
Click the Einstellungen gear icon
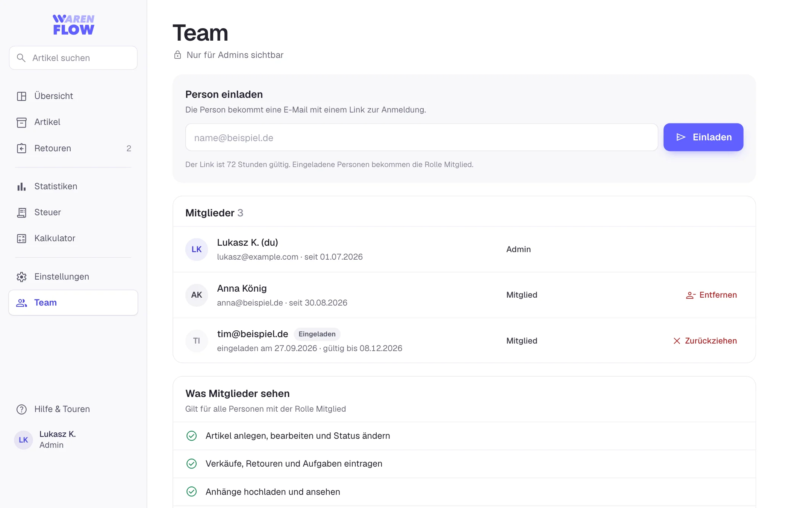(22, 277)
